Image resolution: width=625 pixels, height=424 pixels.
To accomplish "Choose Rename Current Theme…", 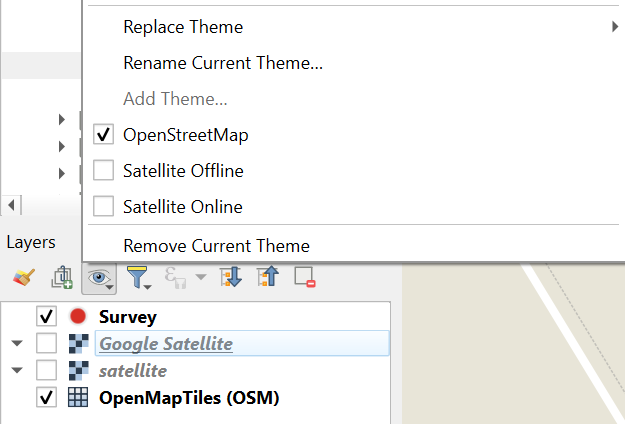I will pos(222,63).
